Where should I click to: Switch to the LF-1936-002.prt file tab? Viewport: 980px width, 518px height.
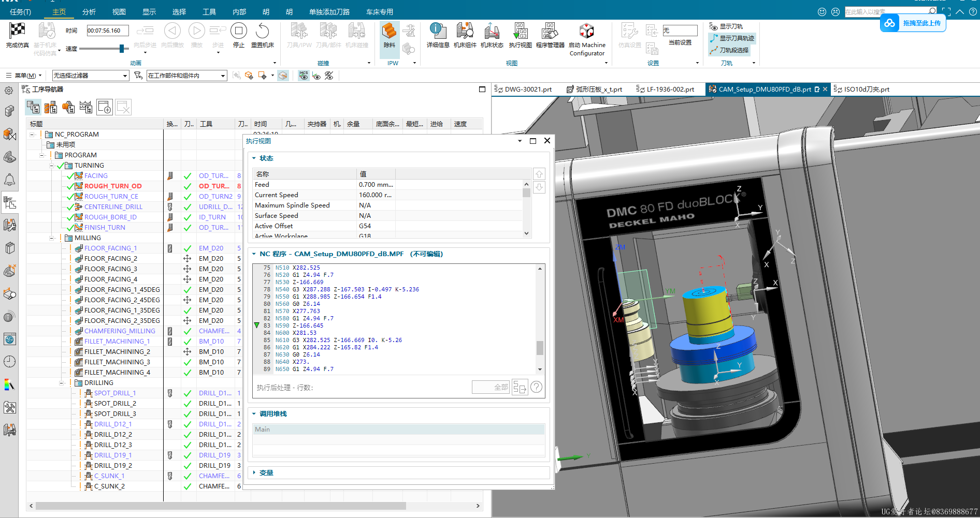coord(666,90)
